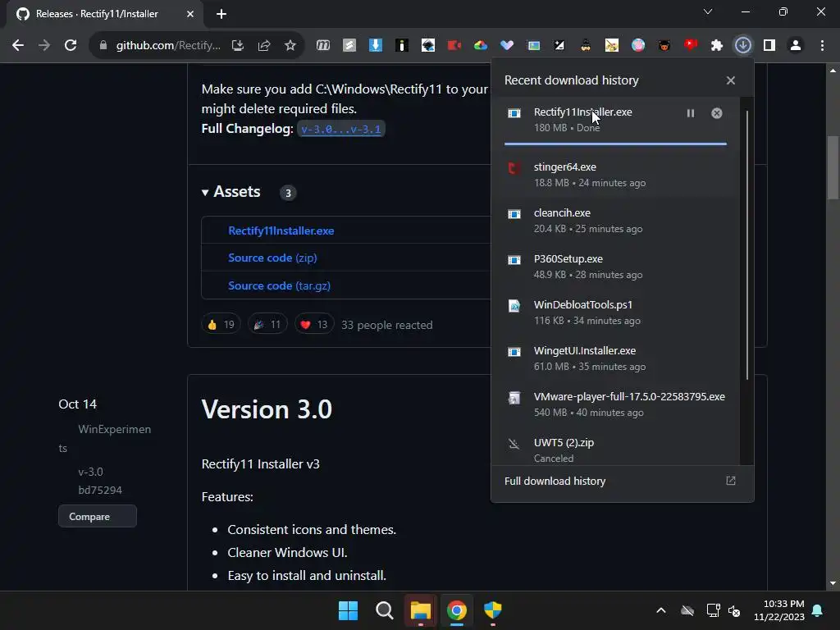Click the Full download history external-link icon
Viewport: 840px width, 630px height.
[x=731, y=481]
